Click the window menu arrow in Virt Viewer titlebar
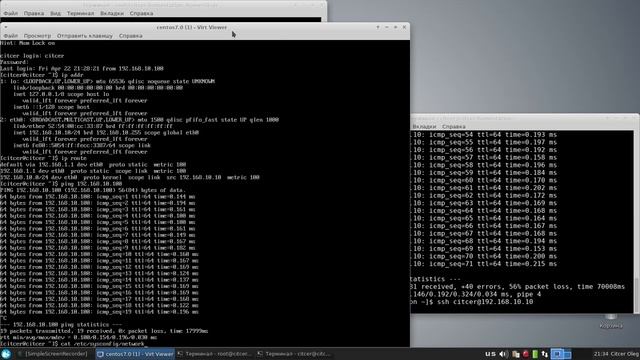The width and height of the screenshot is (640, 360). [x=6, y=27]
